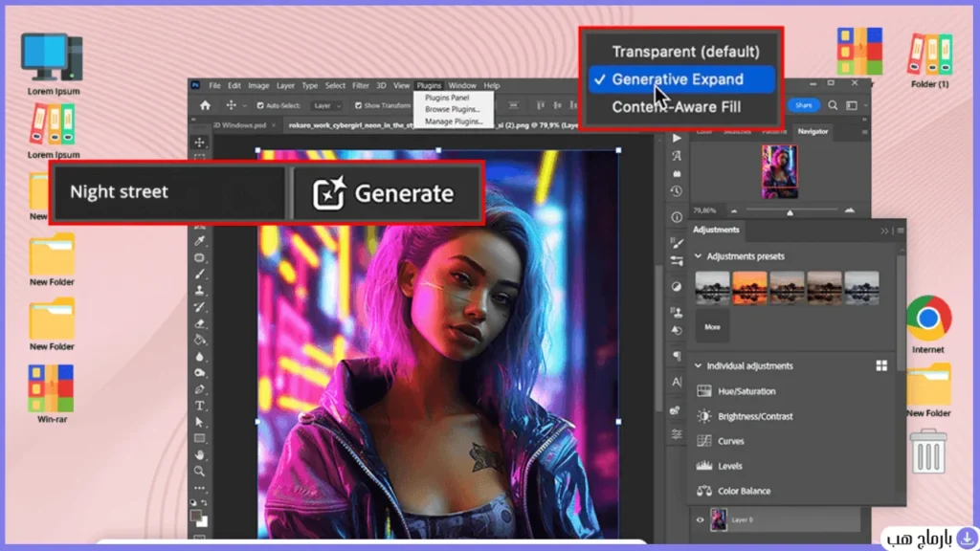
Task: Select the Eyedropper tool
Action: [x=199, y=240]
